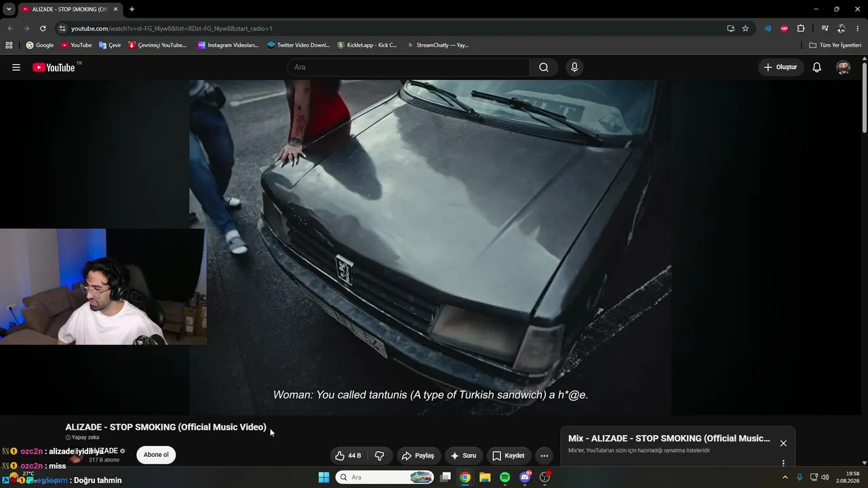
Task: Click the YouTube search field Ara
Action: coord(408,67)
